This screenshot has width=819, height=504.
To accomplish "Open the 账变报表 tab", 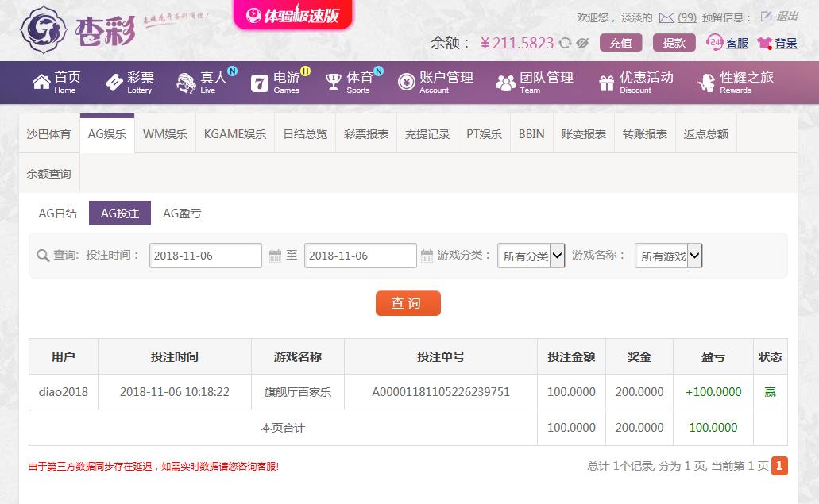I will pos(583,134).
